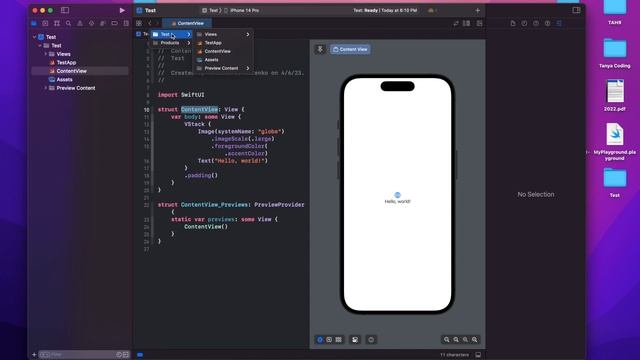The width and height of the screenshot is (640, 360).
Task: Zoom in on the canvas preview
Action: pyautogui.click(x=475, y=340)
